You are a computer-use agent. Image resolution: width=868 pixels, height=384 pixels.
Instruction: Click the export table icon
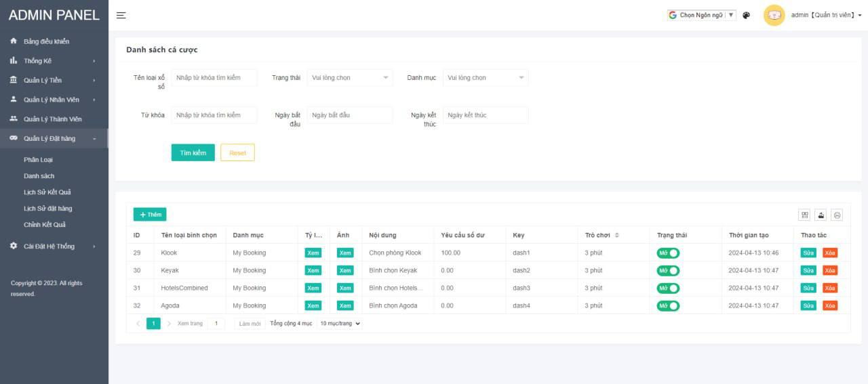pyautogui.click(x=821, y=215)
